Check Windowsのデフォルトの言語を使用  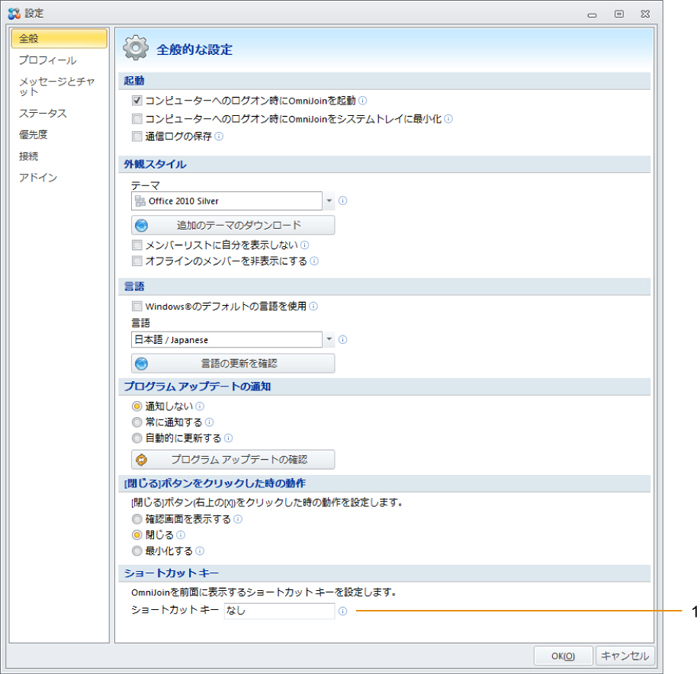(137, 306)
